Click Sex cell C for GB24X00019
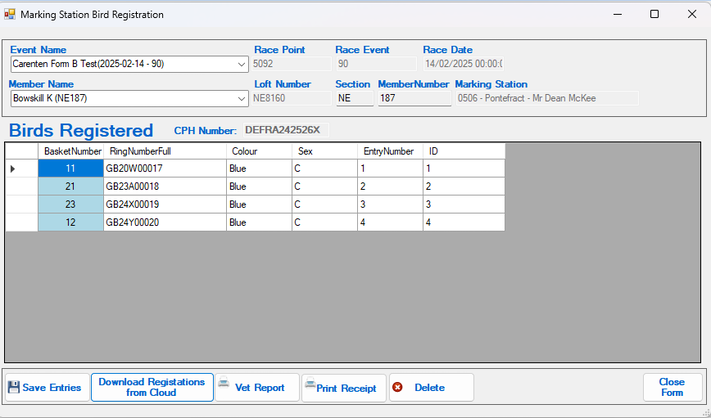 [x=325, y=204]
